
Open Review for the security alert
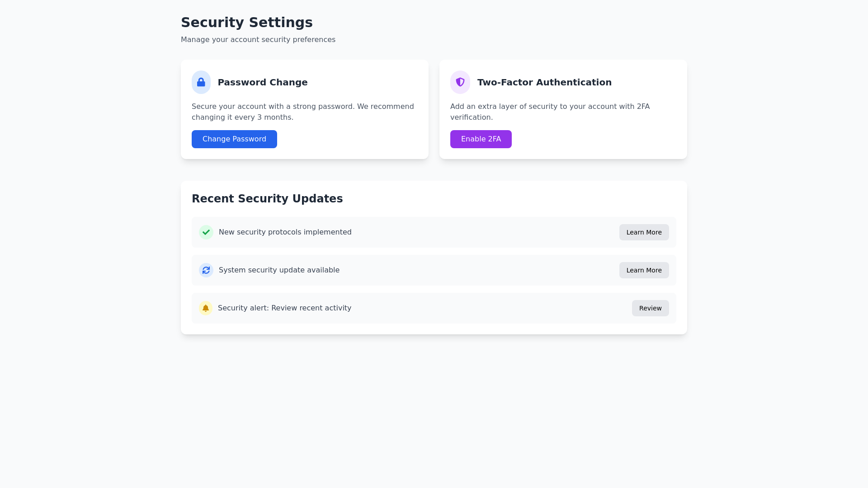(x=650, y=308)
